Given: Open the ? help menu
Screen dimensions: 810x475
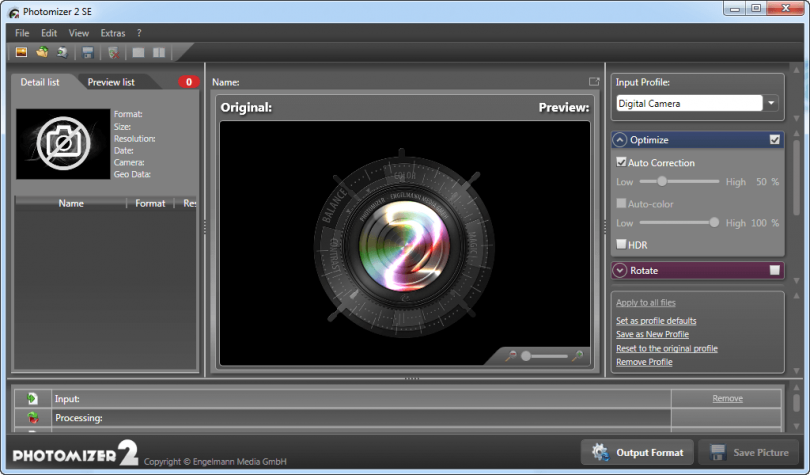Looking at the screenshot, I should (x=139, y=33).
